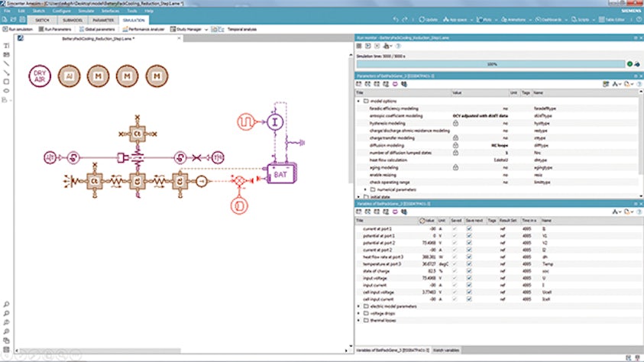The height and width of the screenshot is (362, 644).
Task: Click the save icon in the top-left toolbar
Action: pyautogui.click(x=22, y=19)
